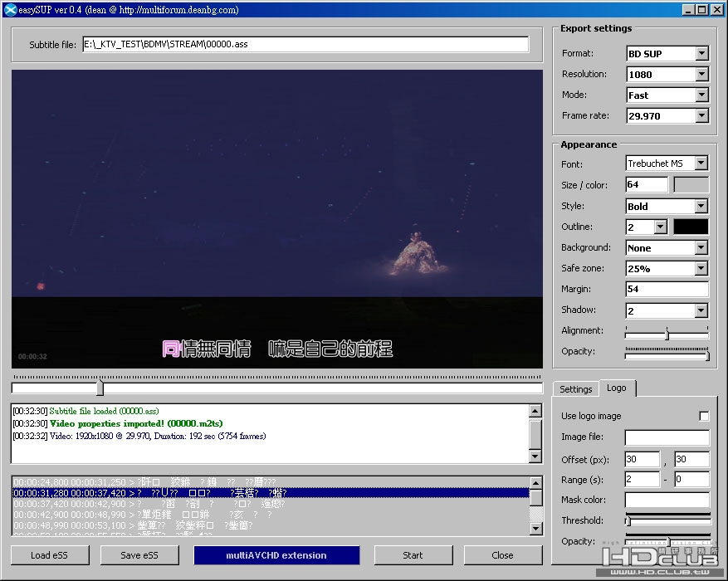Open the black outline color swatch

[x=691, y=227]
